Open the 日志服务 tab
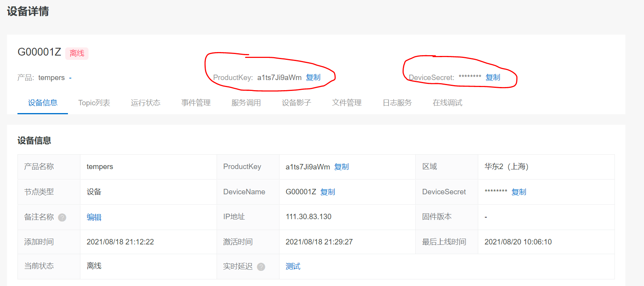The width and height of the screenshot is (644, 286). 397,103
